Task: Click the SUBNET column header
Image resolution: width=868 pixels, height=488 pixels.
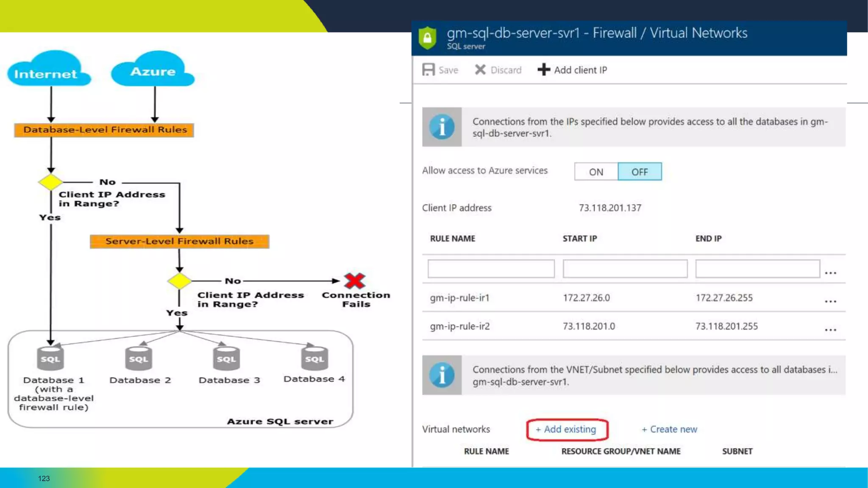Action: point(737,451)
